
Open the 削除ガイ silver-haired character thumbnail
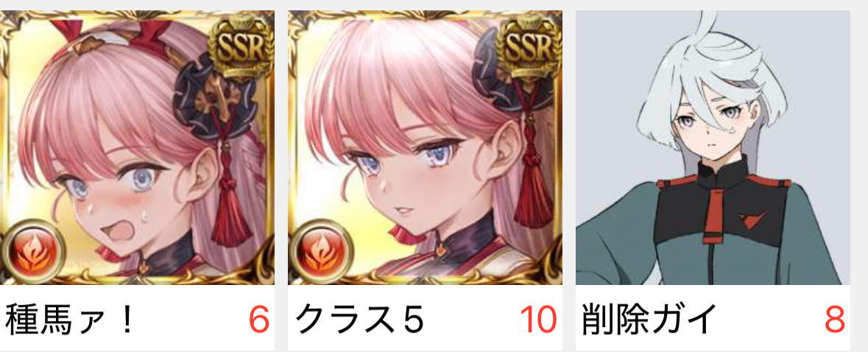point(713,147)
